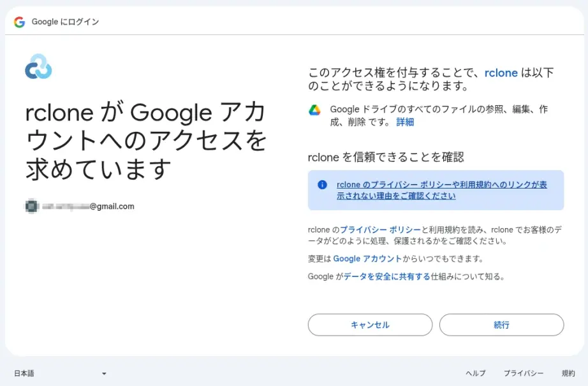This screenshot has width=588, height=386.
Task: Click the blue info circle icon
Action: click(x=322, y=185)
